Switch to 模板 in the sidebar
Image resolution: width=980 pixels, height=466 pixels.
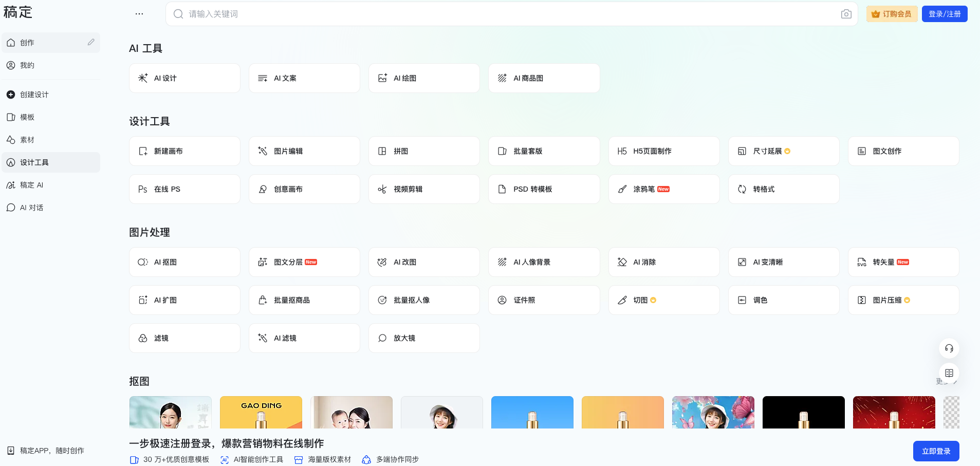(28, 117)
